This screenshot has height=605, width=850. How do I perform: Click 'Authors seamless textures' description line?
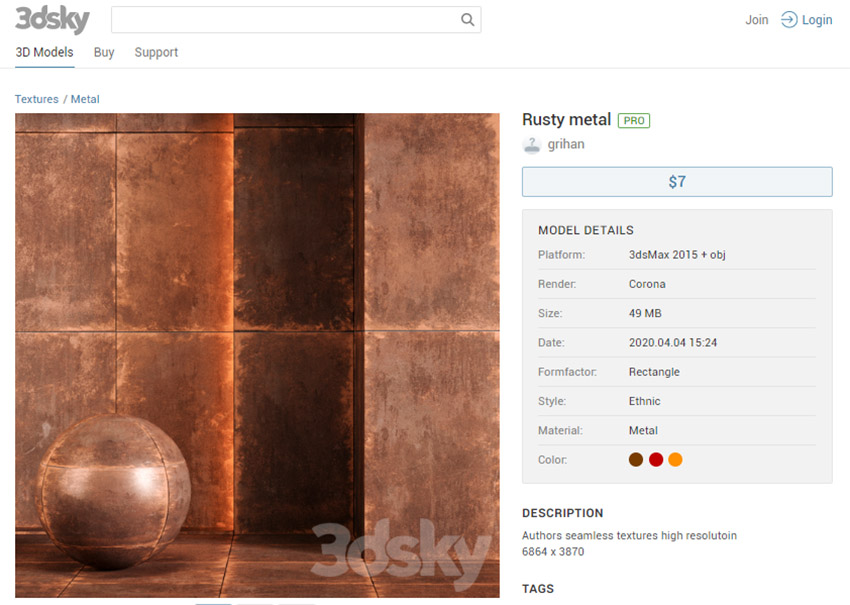[629, 536]
